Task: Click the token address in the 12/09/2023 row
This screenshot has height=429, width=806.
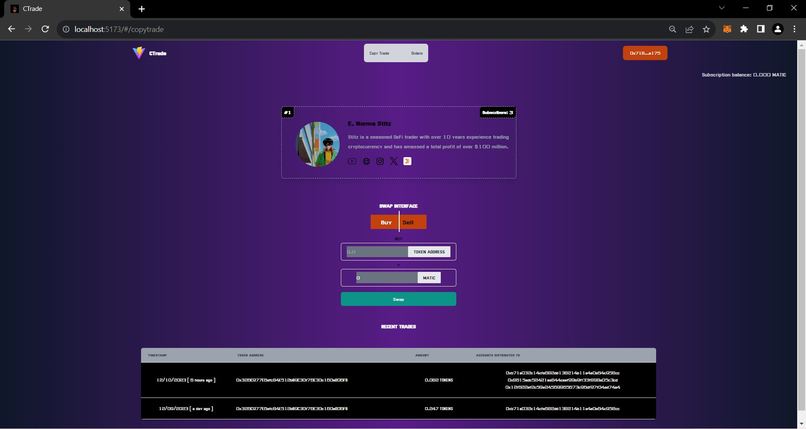Action: (x=291, y=408)
